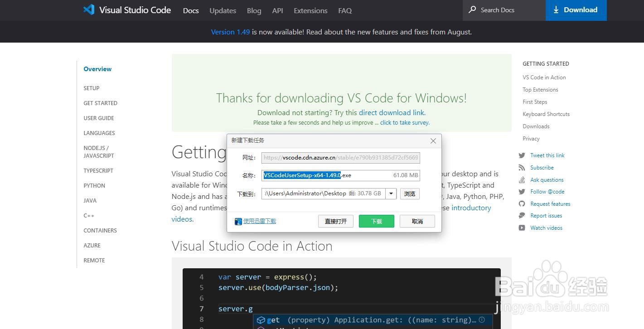The image size is (644, 329).
Task: Click the 使用迅雷下载 link
Action: [260, 221]
